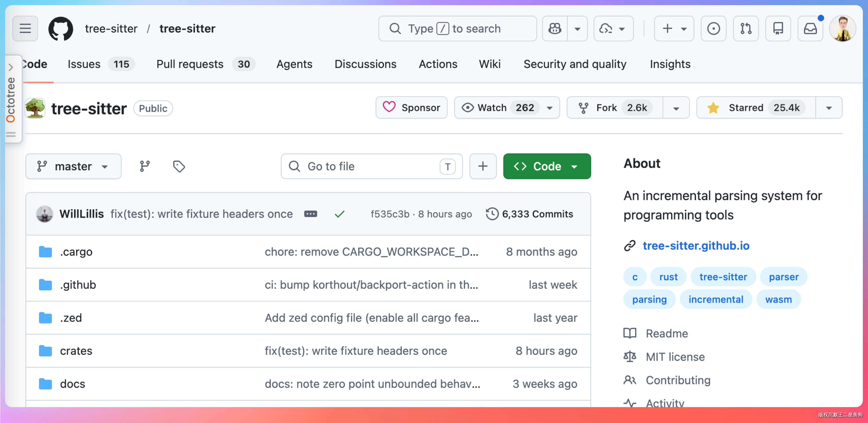868x423 pixels.
Task: Open your issues from the header icon
Action: [x=713, y=29]
